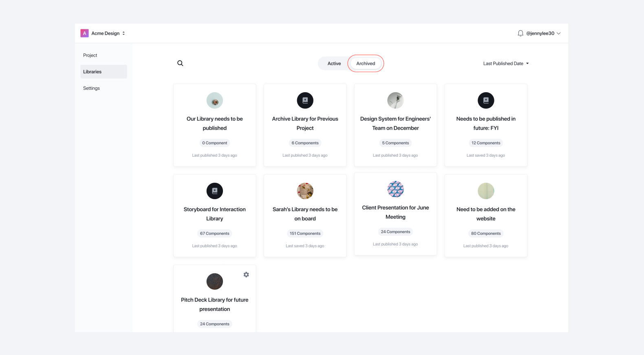644x355 pixels.
Task: Click the Archive Library for Previous Project icon
Action: click(x=305, y=100)
